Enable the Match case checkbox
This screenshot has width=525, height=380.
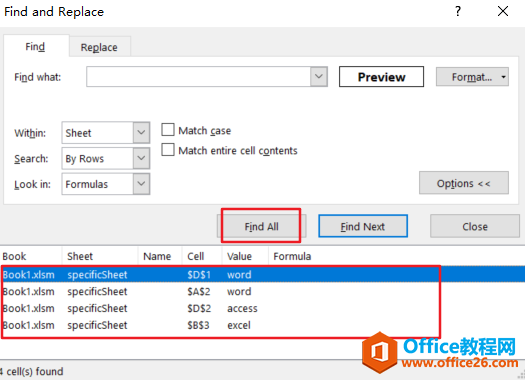(168, 130)
